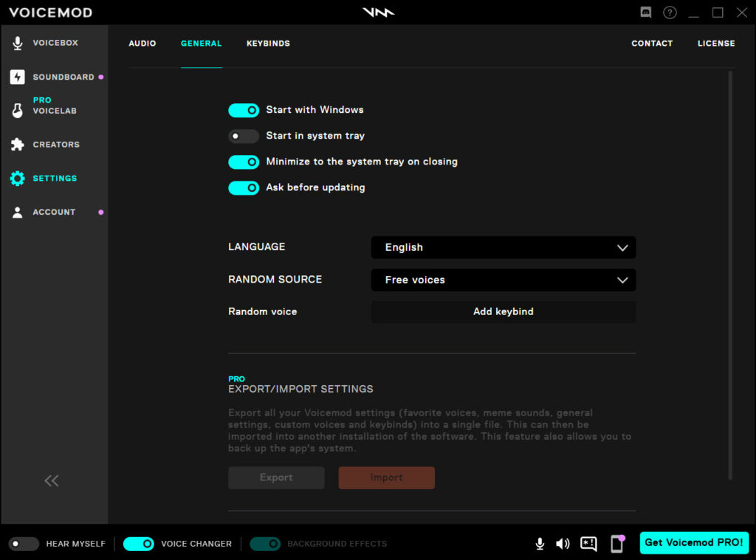
Task: Click the speaker volume icon
Action: pos(563,544)
